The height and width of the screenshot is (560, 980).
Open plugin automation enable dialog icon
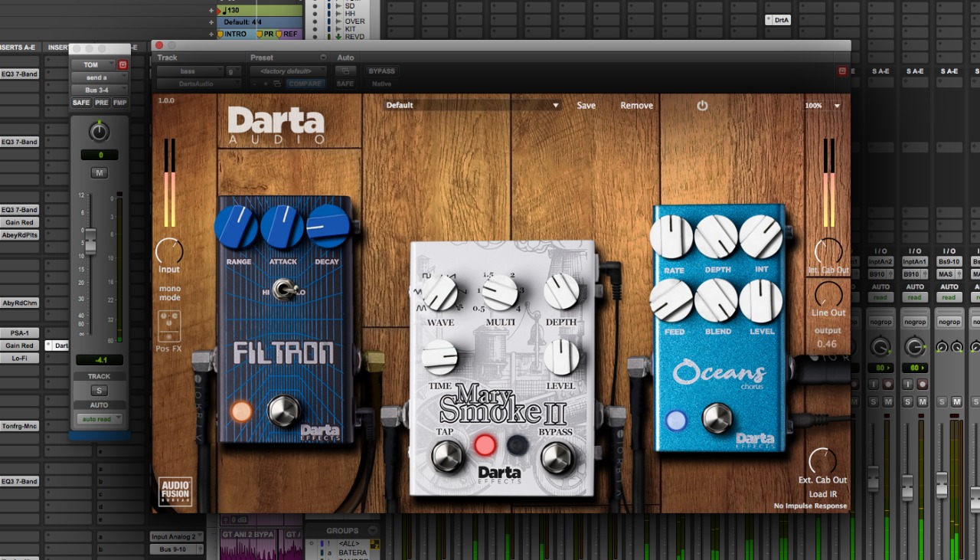(345, 71)
